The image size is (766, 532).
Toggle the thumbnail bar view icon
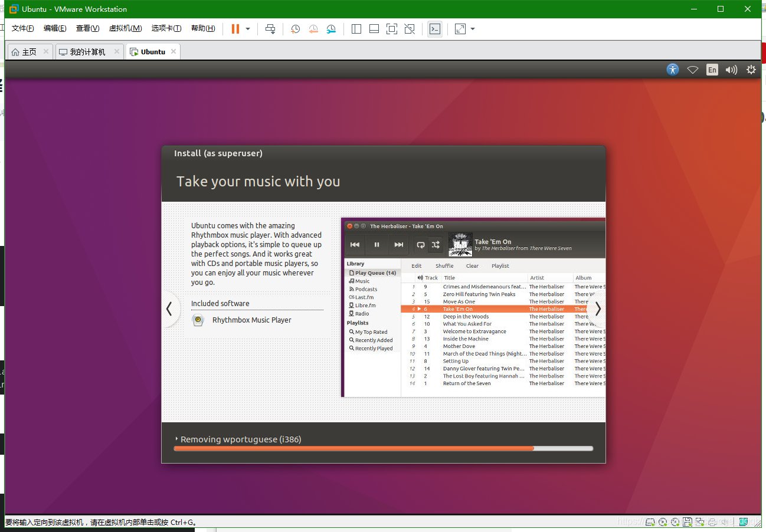pos(374,29)
